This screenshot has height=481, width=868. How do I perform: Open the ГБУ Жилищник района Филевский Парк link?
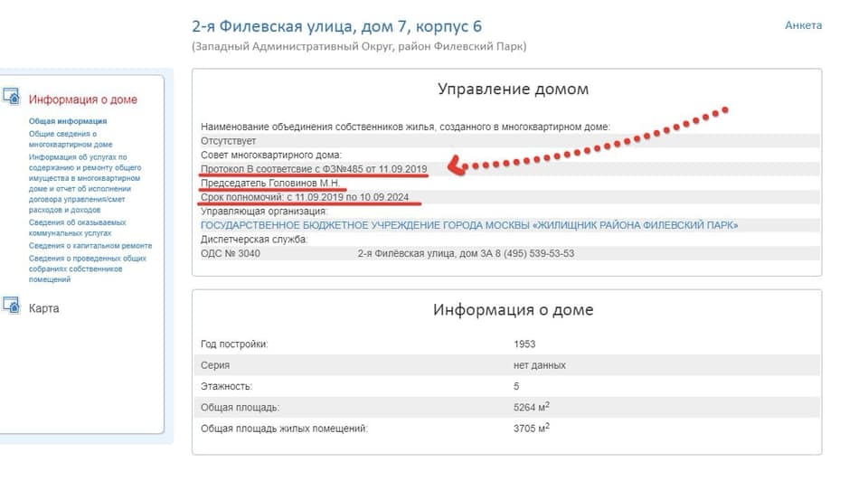tap(469, 225)
